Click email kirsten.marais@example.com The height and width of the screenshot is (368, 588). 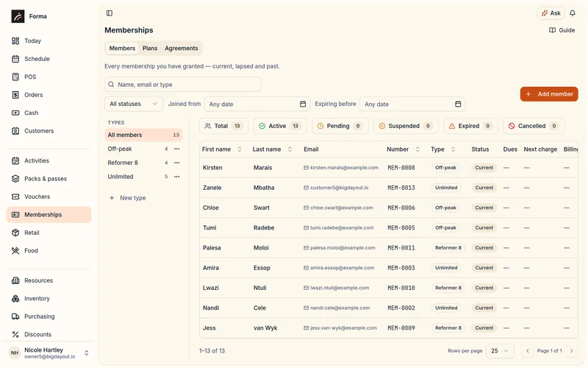pyautogui.click(x=344, y=168)
